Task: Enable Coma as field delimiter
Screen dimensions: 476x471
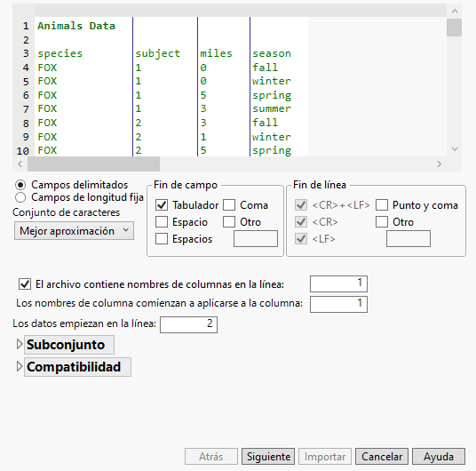Action: [x=229, y=205]
